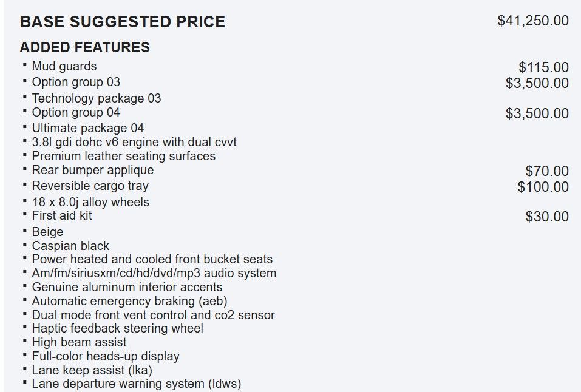
Task: Click the Technology package 03 entry
Action: point(96,98)
